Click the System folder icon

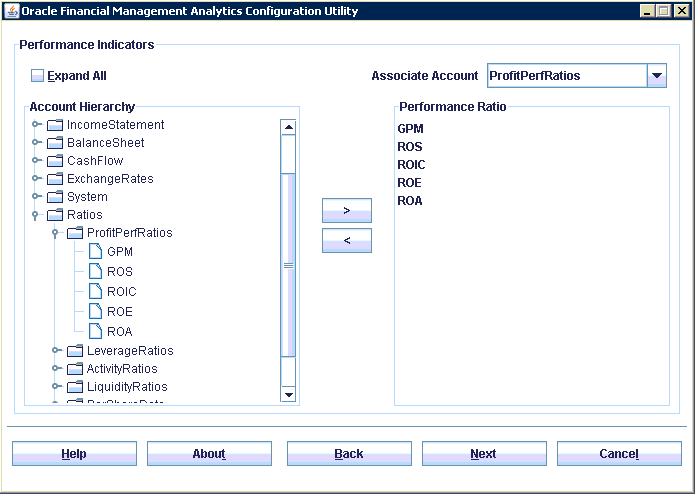click(x=55, y=197)
